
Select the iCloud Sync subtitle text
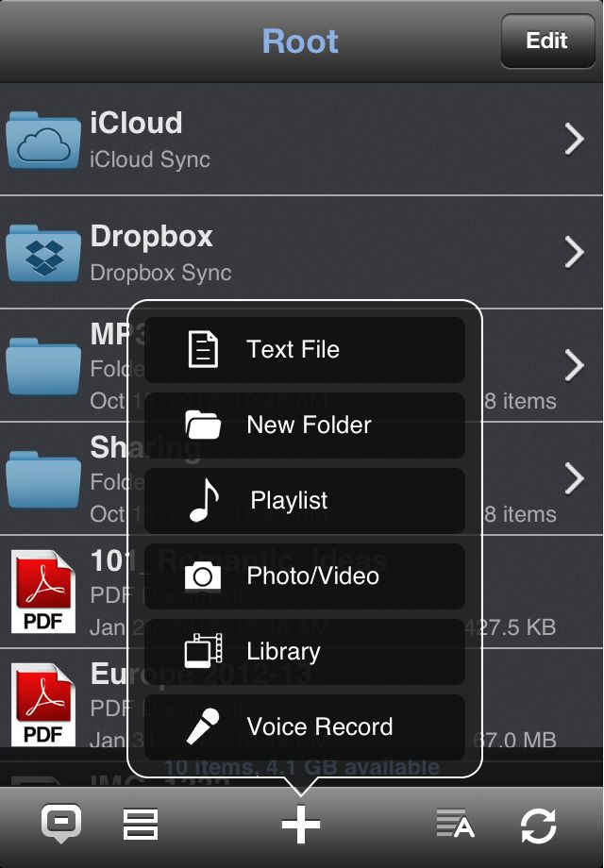pos(150,160)
